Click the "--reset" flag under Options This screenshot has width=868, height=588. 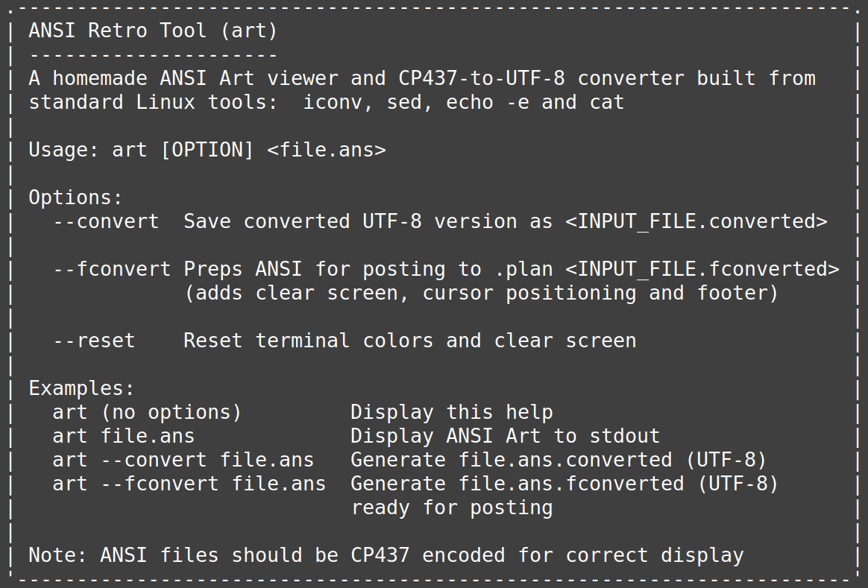[x=94, y=341]
